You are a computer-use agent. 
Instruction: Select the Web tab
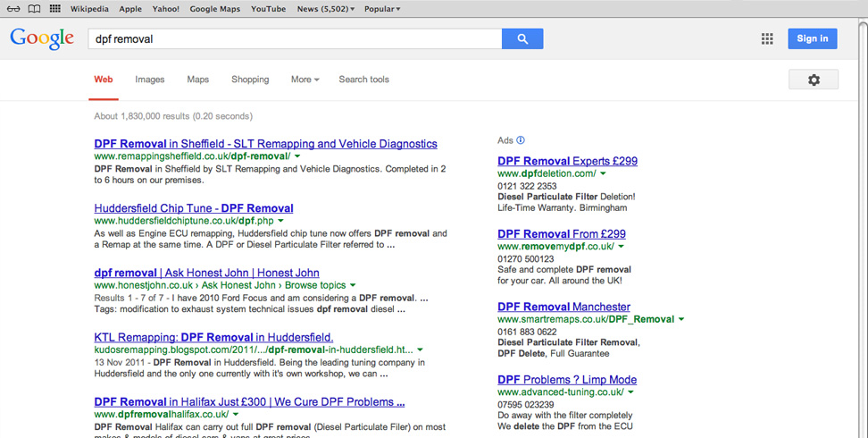point(103,80)
